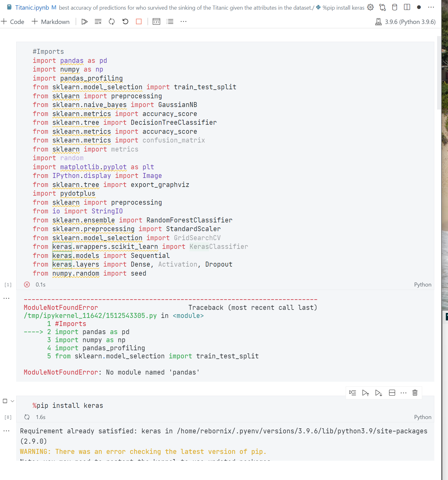This screenshot has width=448, height=480.
Task: Click the red error status icon
Action: [x=27, y=284]
